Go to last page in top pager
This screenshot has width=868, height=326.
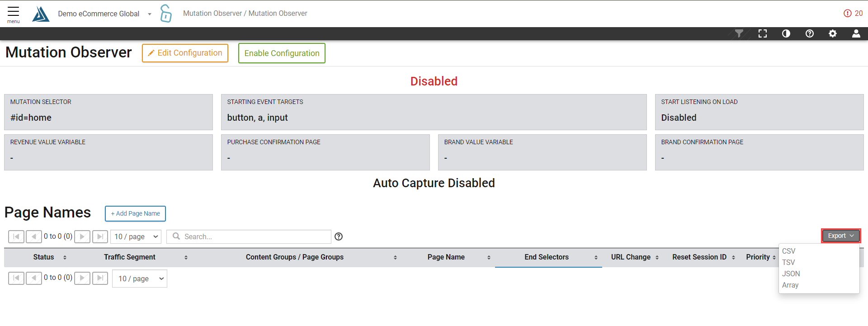pos(100,236)
